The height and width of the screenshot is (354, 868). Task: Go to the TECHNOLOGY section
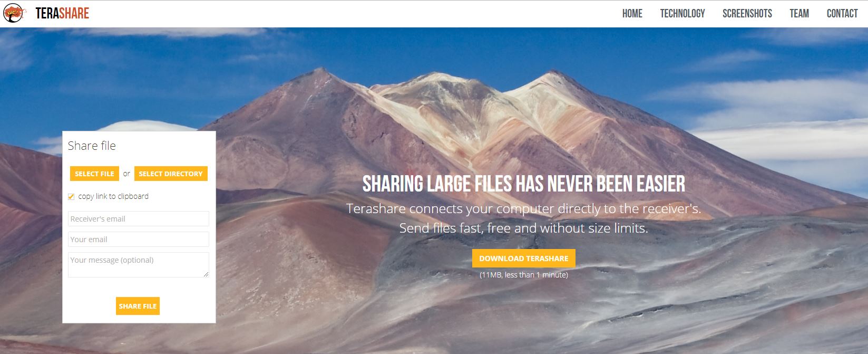click(x=682, y=14)
